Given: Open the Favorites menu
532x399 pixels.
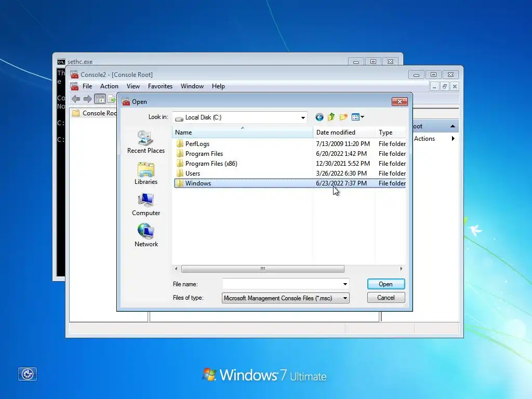Looking at the screenshot, I should [x=160, y=86].
